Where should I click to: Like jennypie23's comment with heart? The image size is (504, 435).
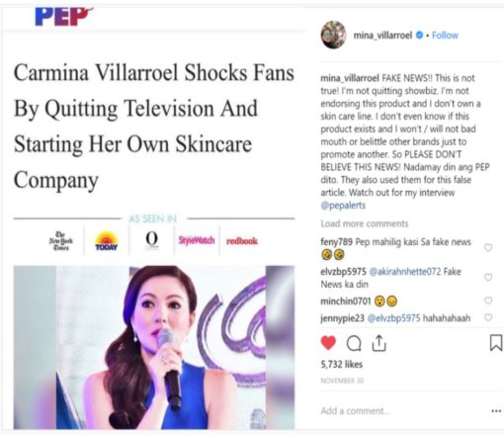click(488, 317)
